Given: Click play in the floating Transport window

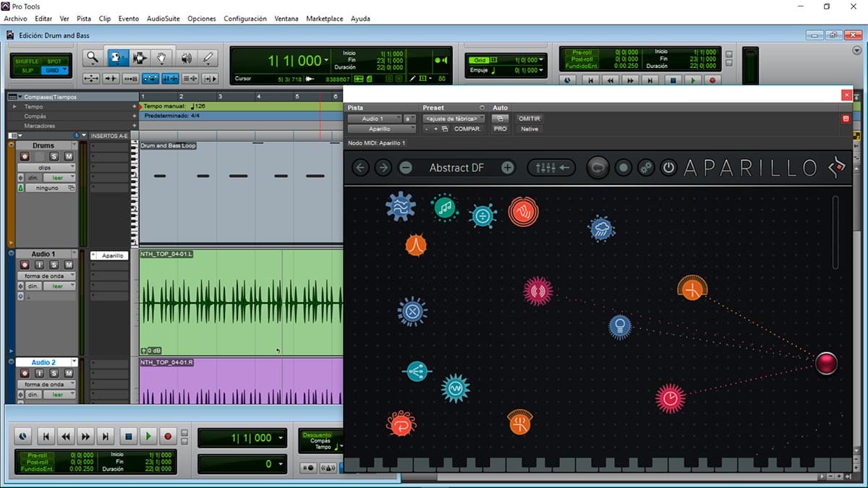Looking at the screenshot, I should 148,436.
